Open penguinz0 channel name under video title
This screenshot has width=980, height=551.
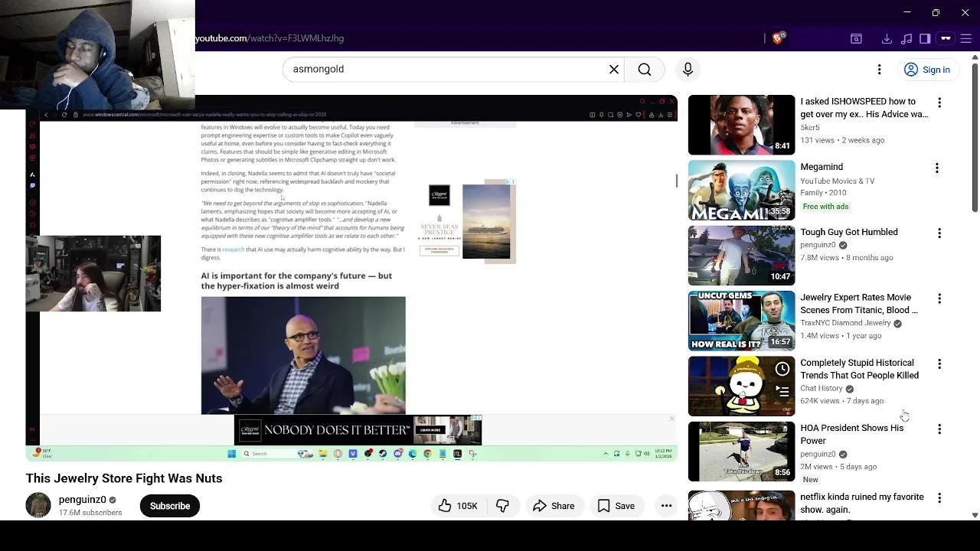[83, 500]
